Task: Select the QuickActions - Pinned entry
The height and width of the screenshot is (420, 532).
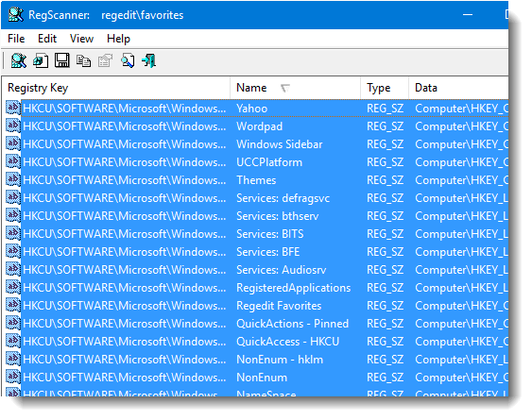Action: pos(293,324)
